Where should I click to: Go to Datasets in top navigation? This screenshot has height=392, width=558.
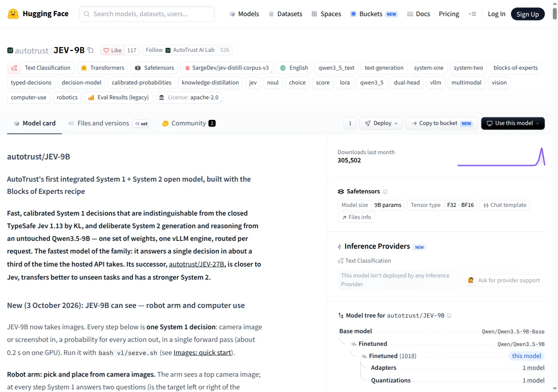click(x=285, y=14)
